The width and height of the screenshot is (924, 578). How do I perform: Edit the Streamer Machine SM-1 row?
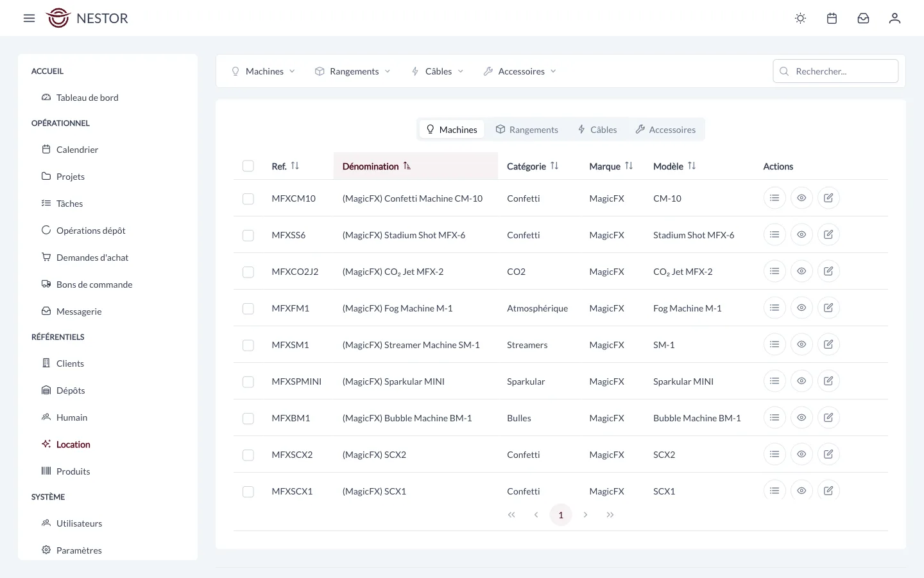coord(828,344)
